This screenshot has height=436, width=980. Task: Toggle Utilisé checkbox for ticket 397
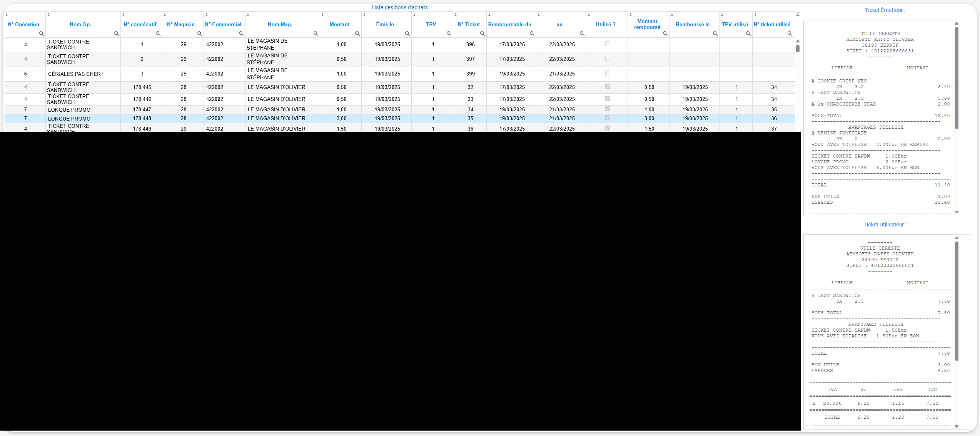pyautogui.click(x=608, y=59)
